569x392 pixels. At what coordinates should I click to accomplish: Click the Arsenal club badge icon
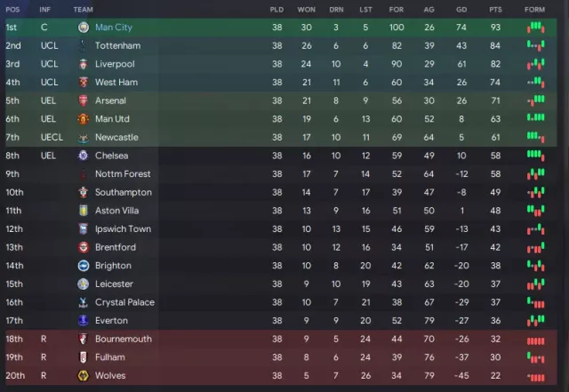point(84,100)
